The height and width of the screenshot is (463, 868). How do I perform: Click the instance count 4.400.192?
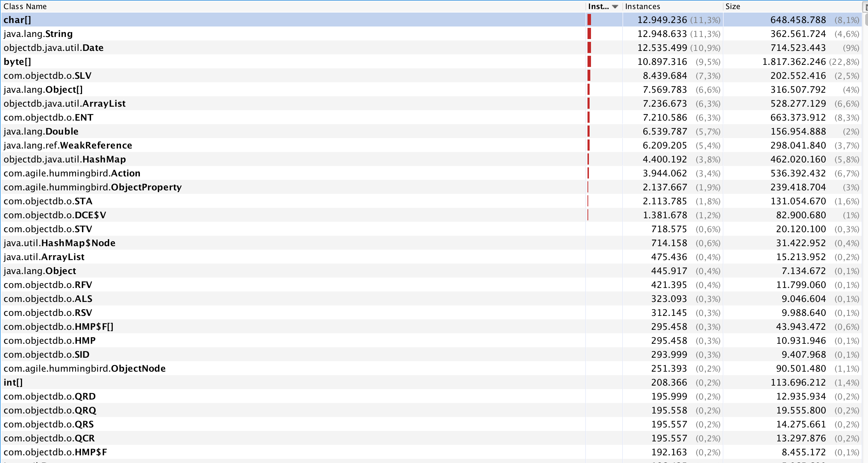pos(665,159)
